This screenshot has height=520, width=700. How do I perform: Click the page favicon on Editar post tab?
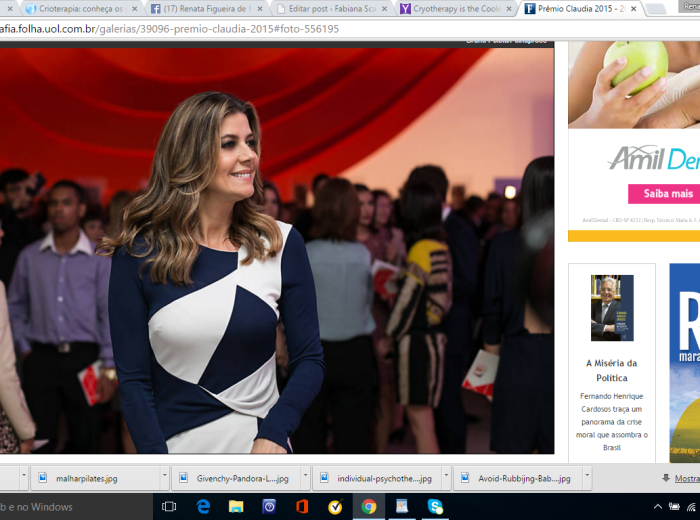point(281,8)
